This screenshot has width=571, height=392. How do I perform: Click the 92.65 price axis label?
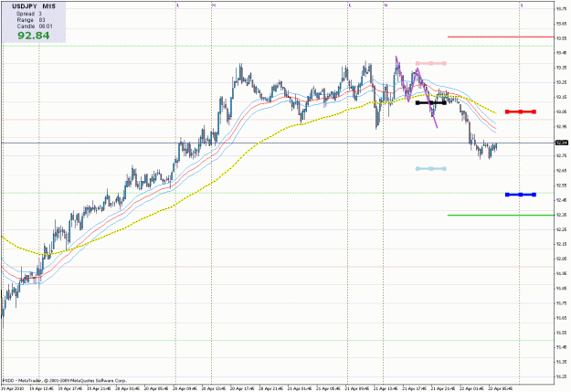tap(561, 171)
